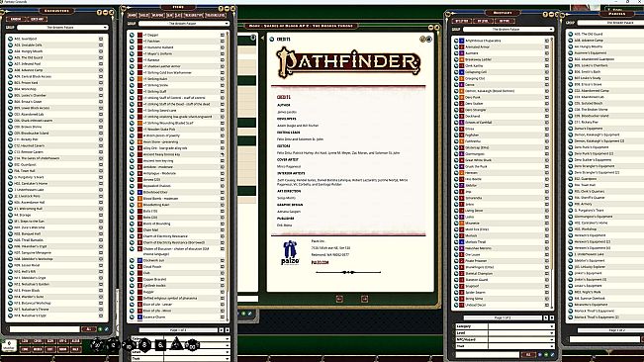The image size is (644, 362).
Task: Roll the d100 percentile die
Action: click(x=192, y=346)
